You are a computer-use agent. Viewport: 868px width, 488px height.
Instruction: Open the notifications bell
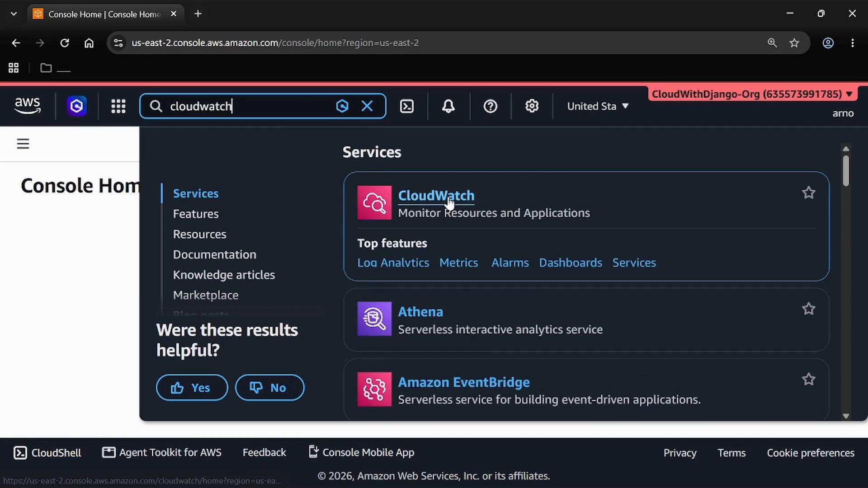click(x=448, y=106)
